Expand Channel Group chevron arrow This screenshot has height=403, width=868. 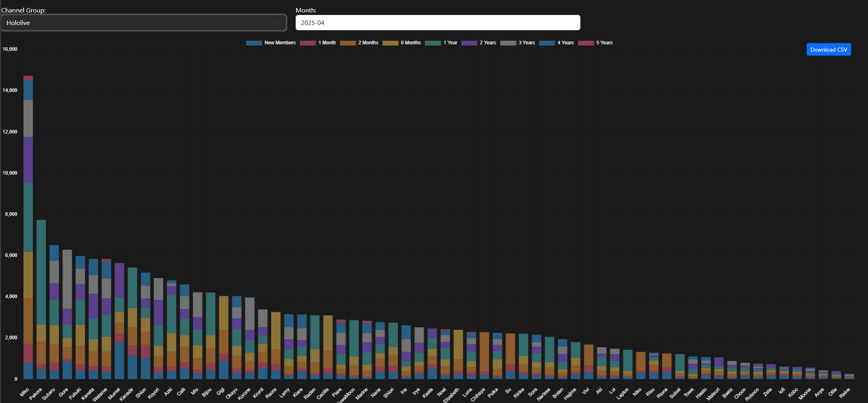pyautogui.click(x=278, y=23)
